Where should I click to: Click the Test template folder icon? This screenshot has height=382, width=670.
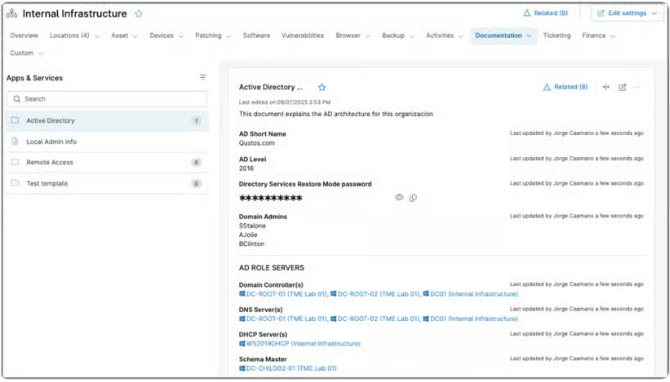pyautogui.click(x=15, y=183)
